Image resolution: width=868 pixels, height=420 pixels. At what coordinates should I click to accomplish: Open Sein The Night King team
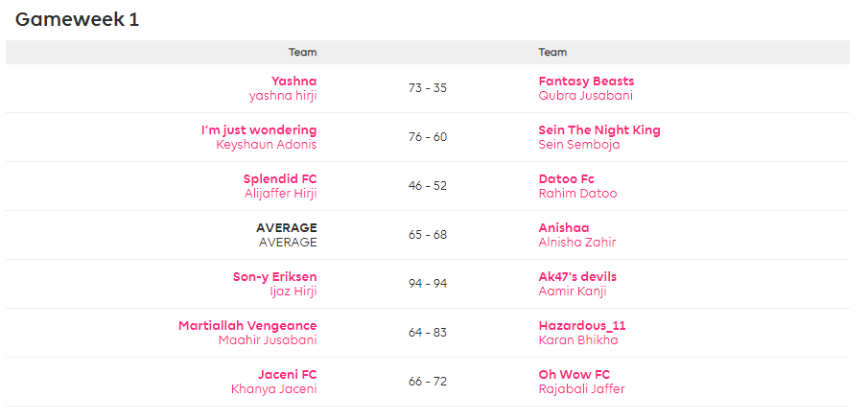[599, 130]
